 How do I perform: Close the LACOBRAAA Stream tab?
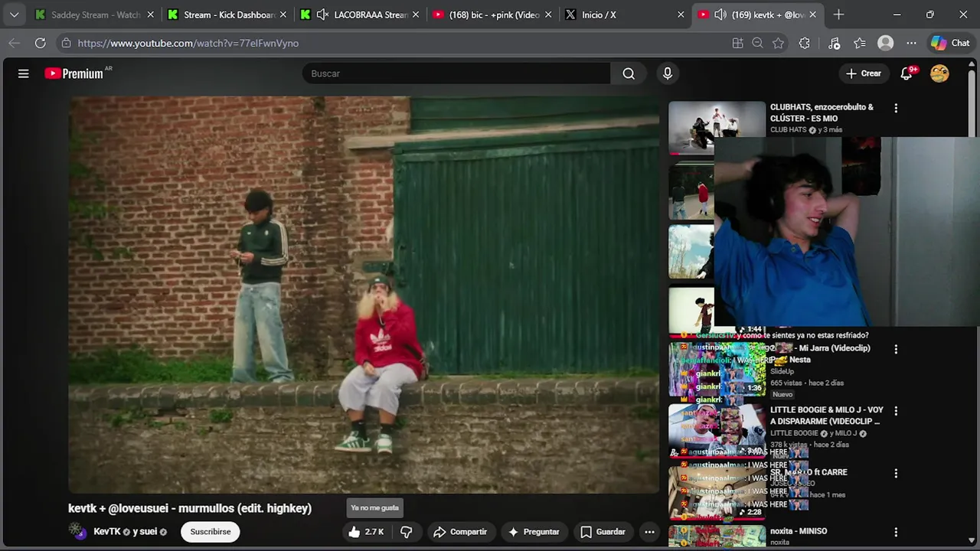click(416, 15)
